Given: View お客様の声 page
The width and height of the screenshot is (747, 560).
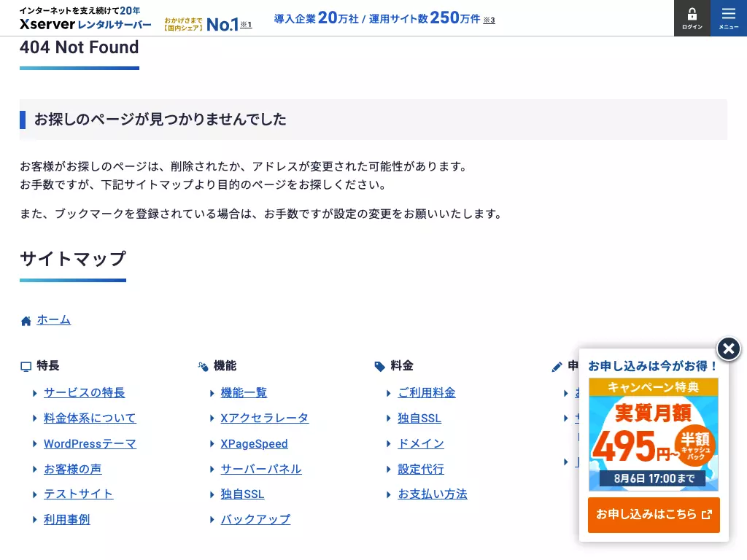Looking at the screenshot, I should tap(72, 469).
